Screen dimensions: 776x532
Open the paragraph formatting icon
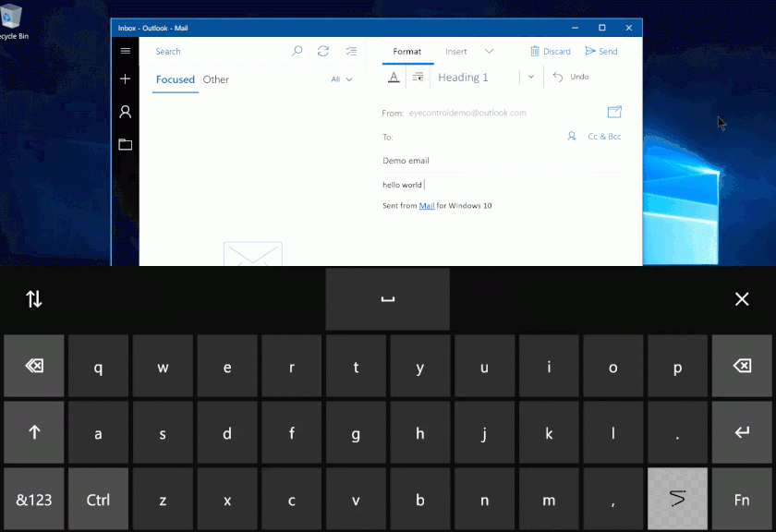click(418, 78)
